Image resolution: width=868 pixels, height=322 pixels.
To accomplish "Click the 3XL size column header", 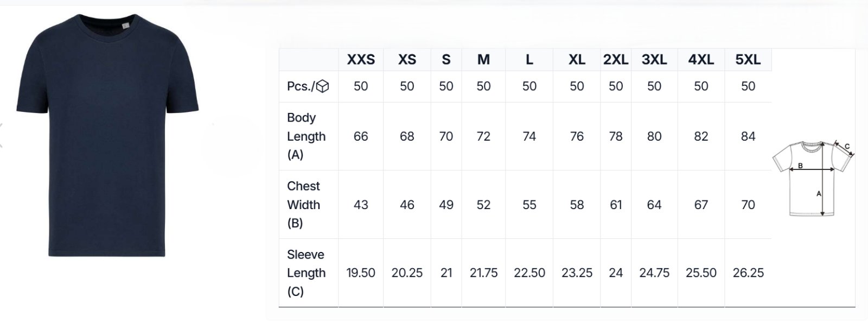I will [654, 60].
